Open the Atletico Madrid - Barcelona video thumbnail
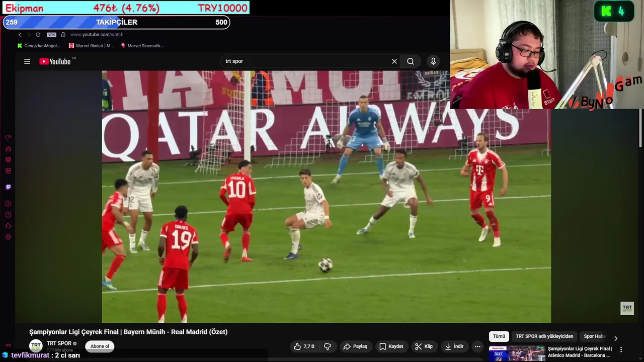Screen dimensions: 644x362 point(517,354)
